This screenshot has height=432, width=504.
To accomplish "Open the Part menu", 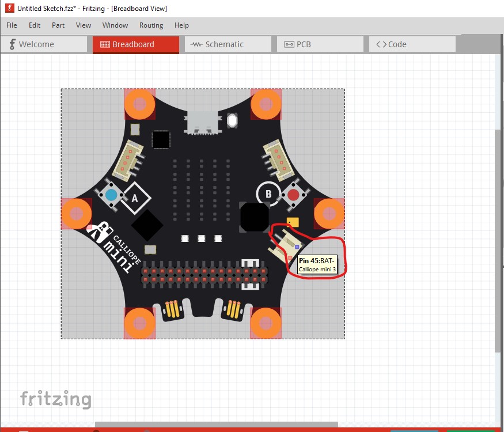I will tap(58, 25).
